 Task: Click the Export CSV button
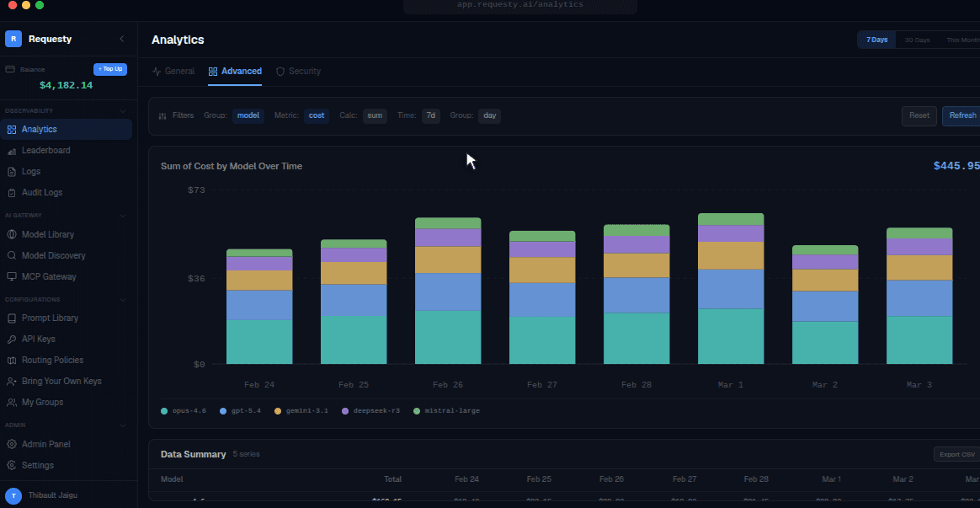click(956, 454)
